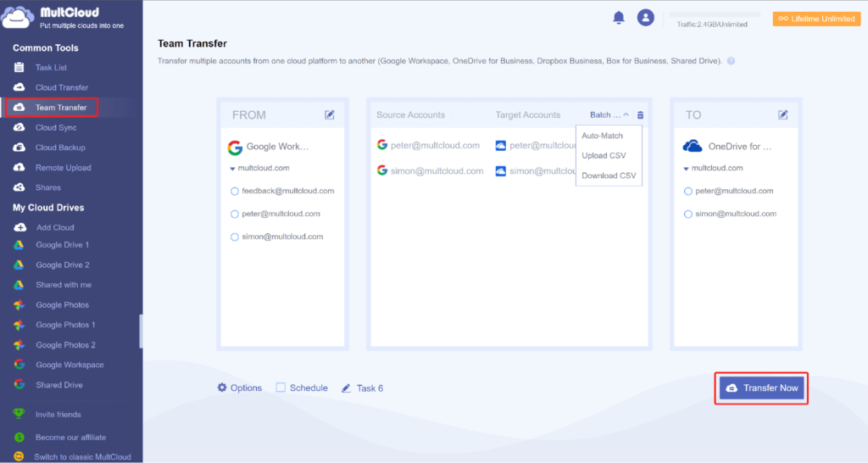The image size is (868, 463).
Task: Click the Shared Drive G icon
Action: pyautogui.click(x=19, y=384)
